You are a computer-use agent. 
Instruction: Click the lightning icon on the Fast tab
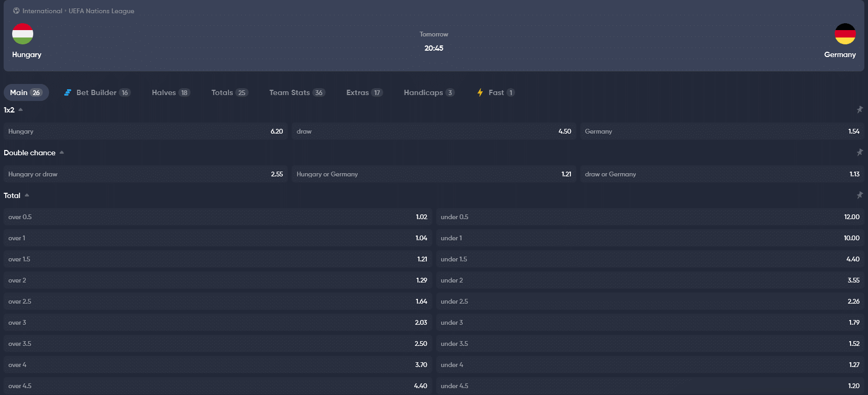click(x=480, y=92)
